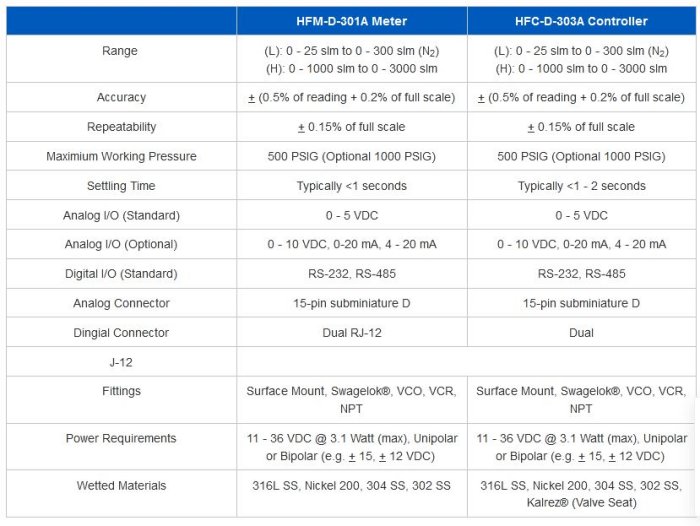This screenshot has width=700, height=526.
Task: Select the Analog I/O (Standard) label
Action: click(121, 215)
